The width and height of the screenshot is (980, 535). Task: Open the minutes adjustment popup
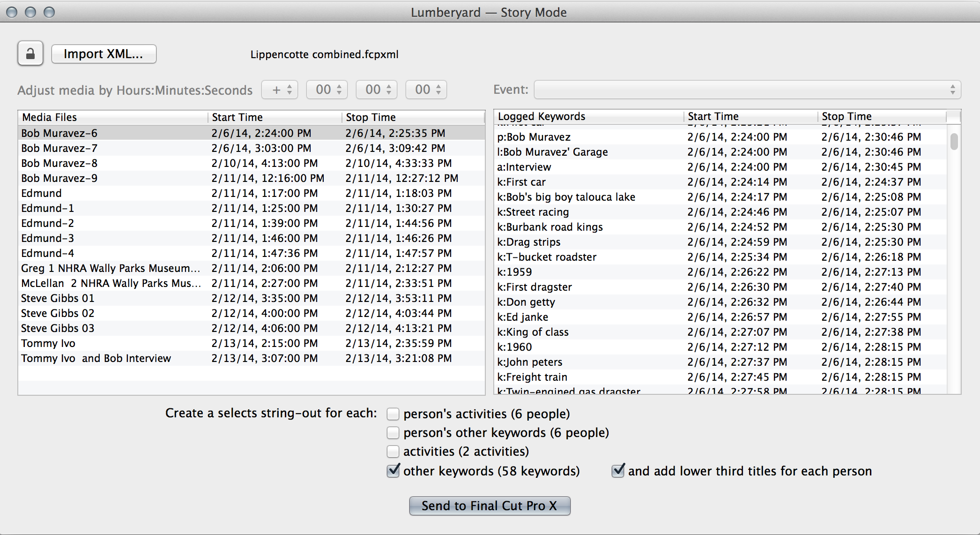pyautogui.click(x=377, y=90)
